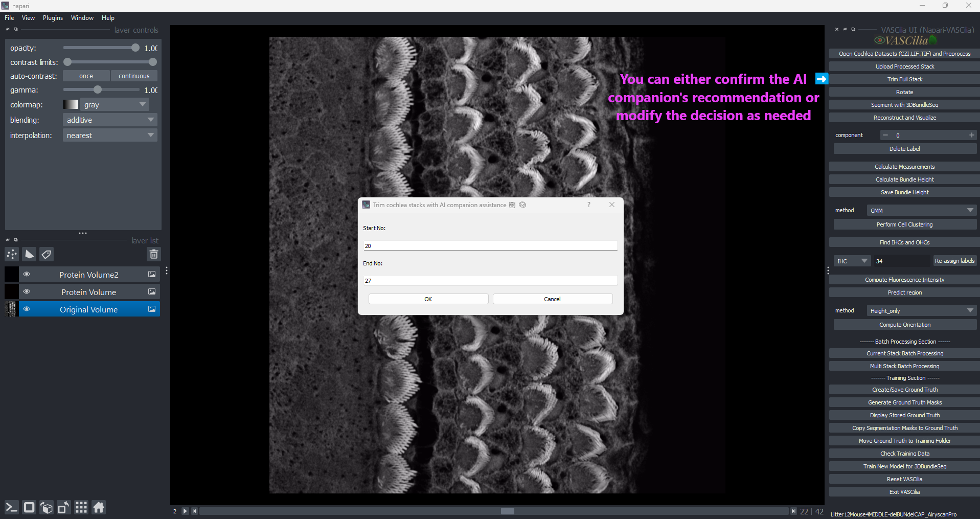The width and height of the screenshot is (980, 519).
Task: Close the Trim cochlea stacks dialog
Action: click(612, 205)
